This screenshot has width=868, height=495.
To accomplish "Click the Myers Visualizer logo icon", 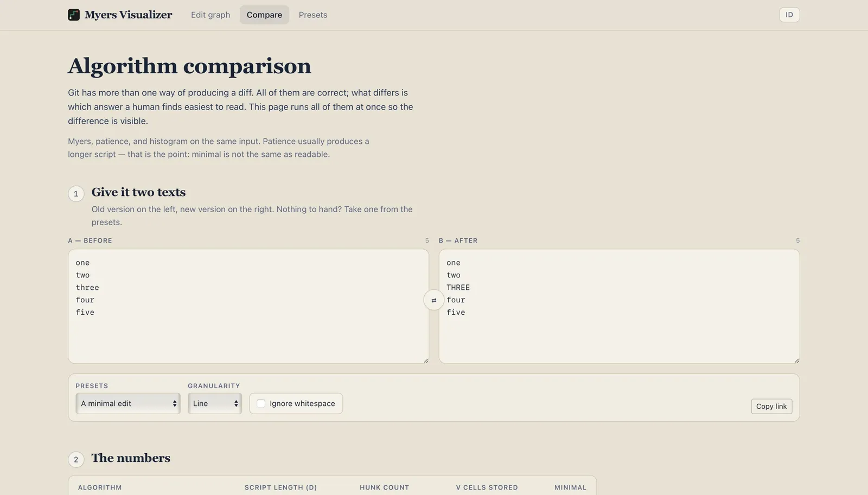I will click(74, 15).
